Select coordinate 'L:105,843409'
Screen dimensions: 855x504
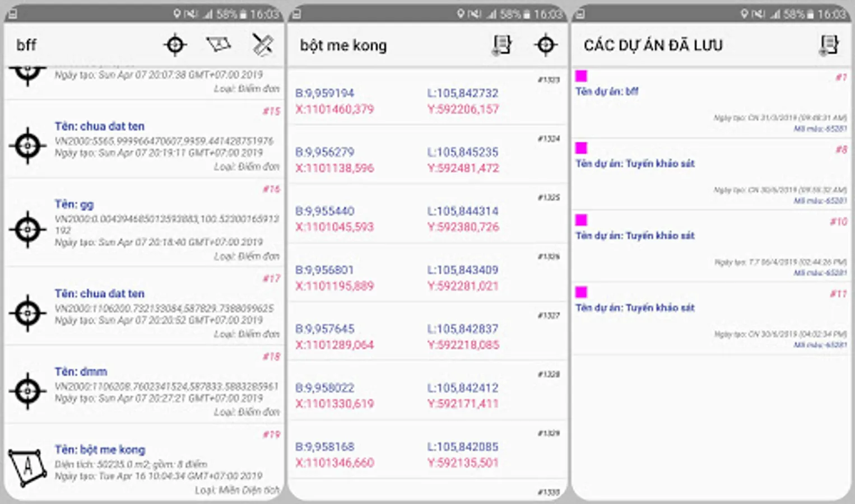[x=462, y=270]
